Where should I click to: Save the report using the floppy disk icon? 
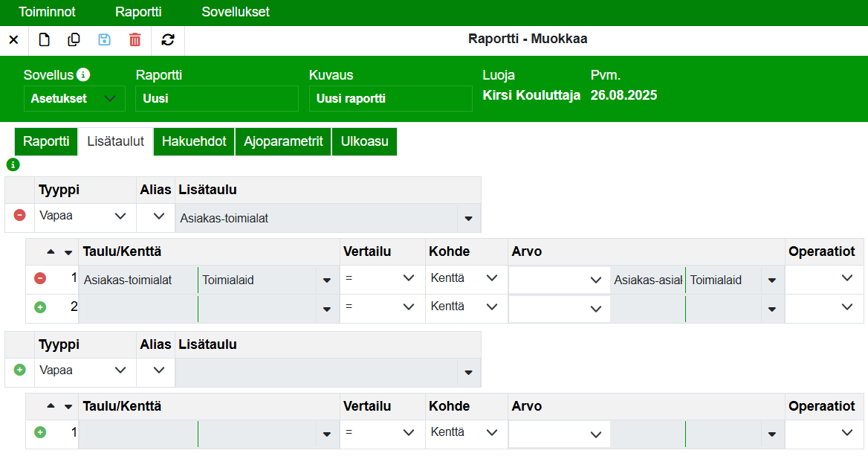104,40
